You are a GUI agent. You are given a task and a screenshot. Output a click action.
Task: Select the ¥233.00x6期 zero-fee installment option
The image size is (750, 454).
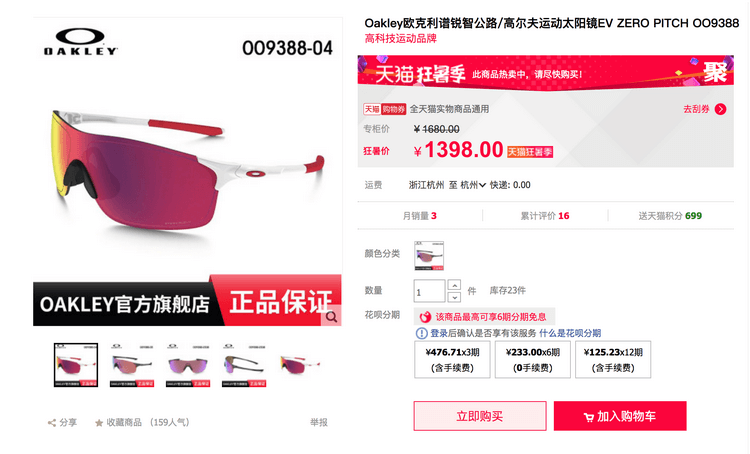(x=532, y=360)
